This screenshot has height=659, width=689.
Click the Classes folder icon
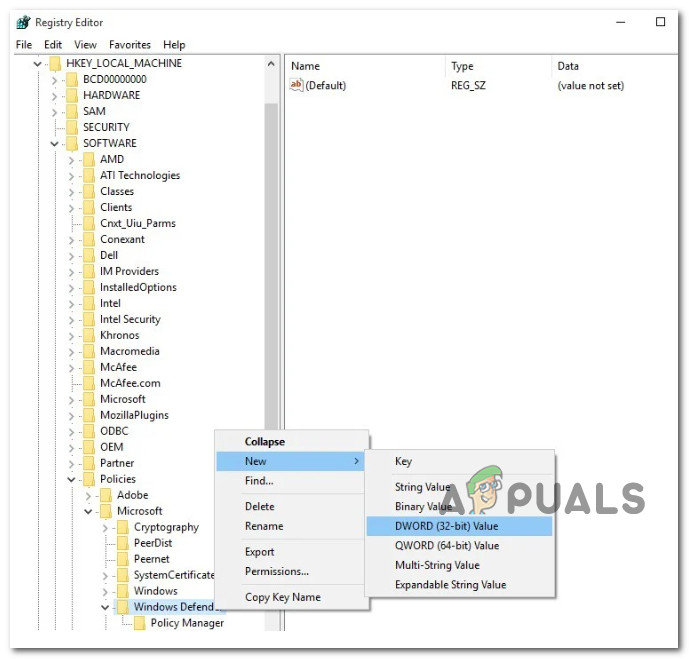tap(89, 192)
